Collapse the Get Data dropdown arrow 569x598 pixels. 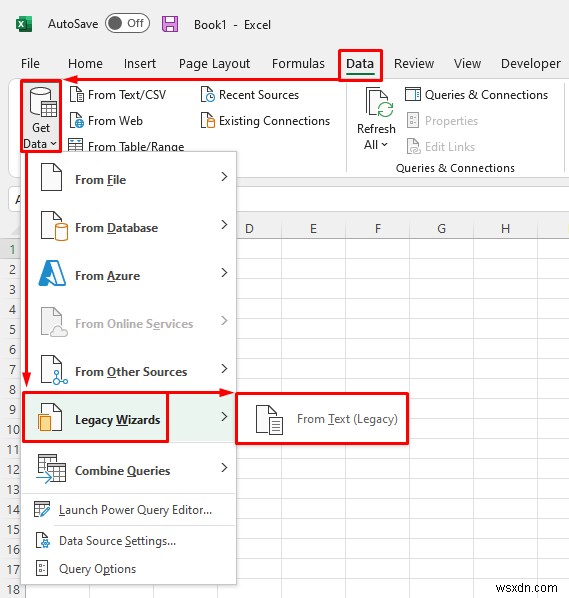53,144
